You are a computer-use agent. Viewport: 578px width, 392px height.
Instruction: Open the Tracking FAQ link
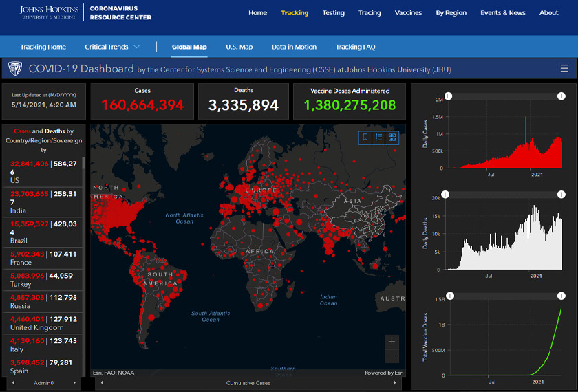355,47
